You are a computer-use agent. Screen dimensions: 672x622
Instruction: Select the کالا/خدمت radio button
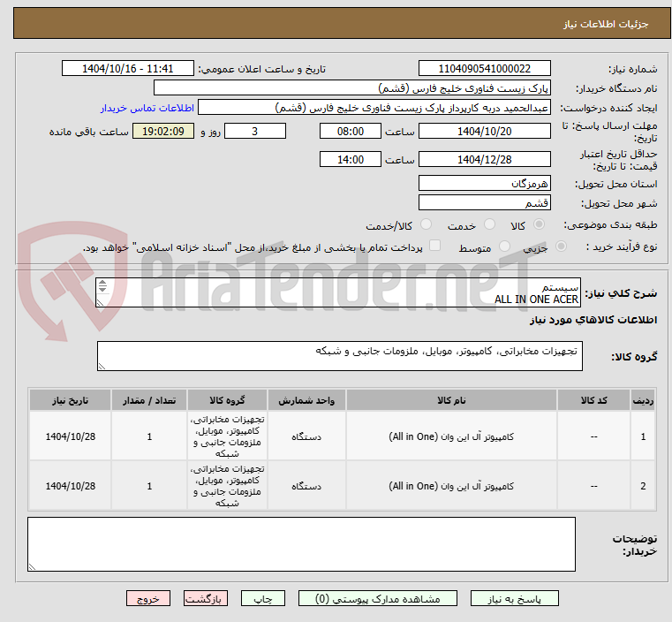click(426, 224)
